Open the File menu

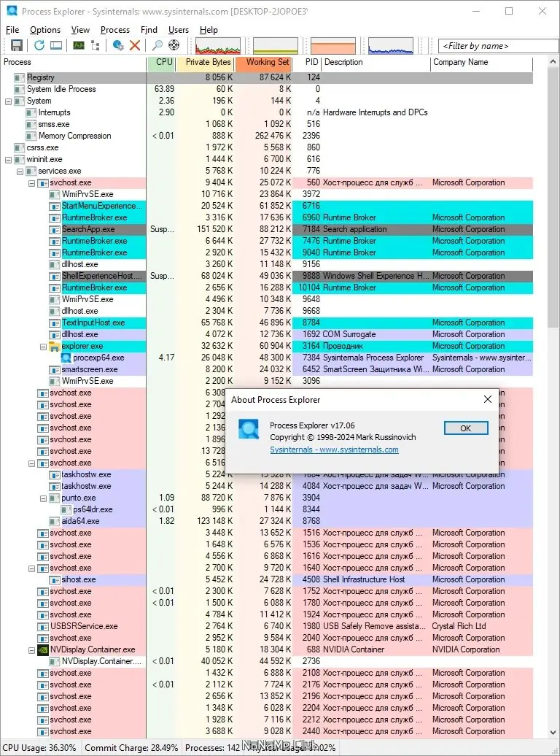[x=12, y=30]
